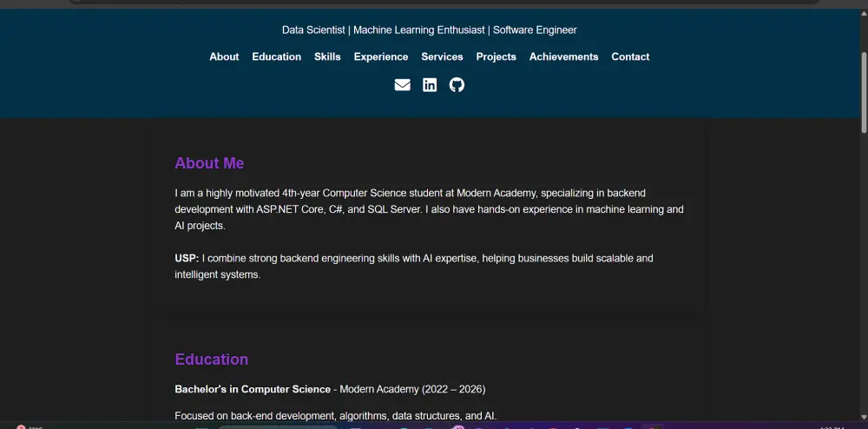Click the purple Education section heading
This screenshot has height=429, width=868.
coord(212,360)
